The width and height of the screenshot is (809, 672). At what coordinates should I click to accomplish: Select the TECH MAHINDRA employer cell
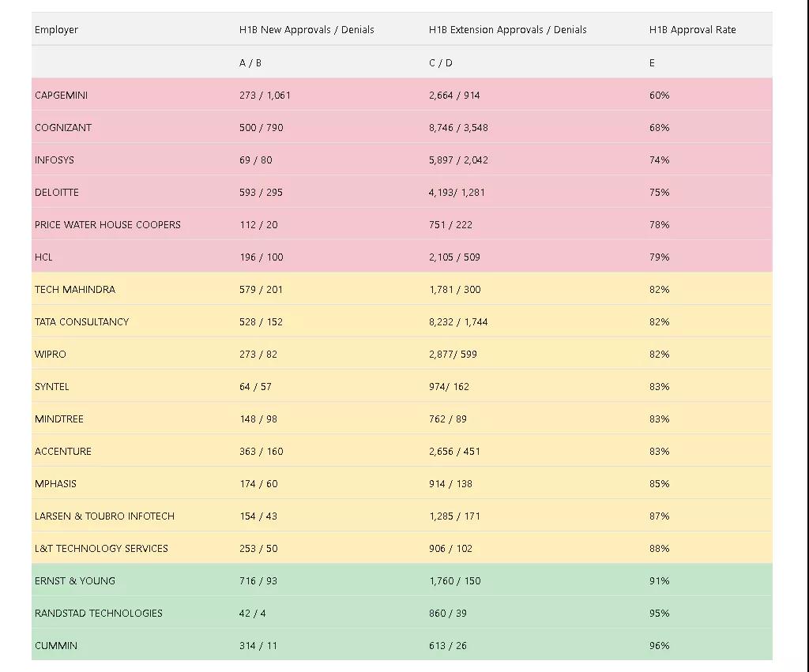click(74, 290)
